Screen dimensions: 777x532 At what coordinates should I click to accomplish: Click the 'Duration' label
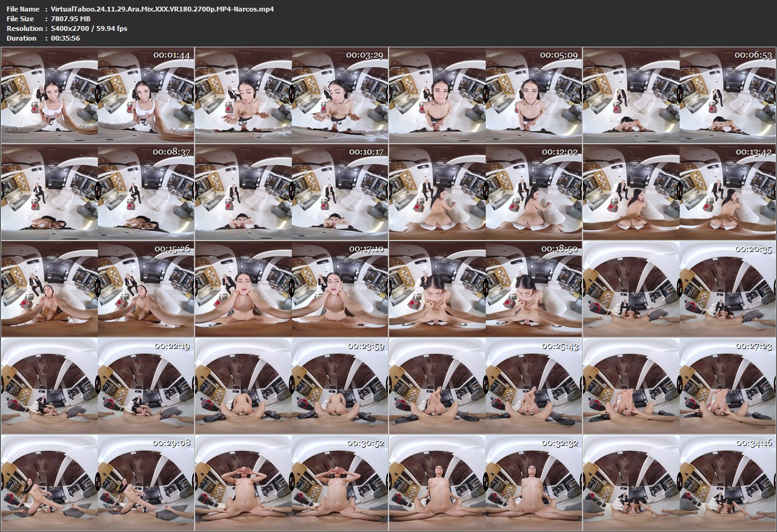(21, 38)
